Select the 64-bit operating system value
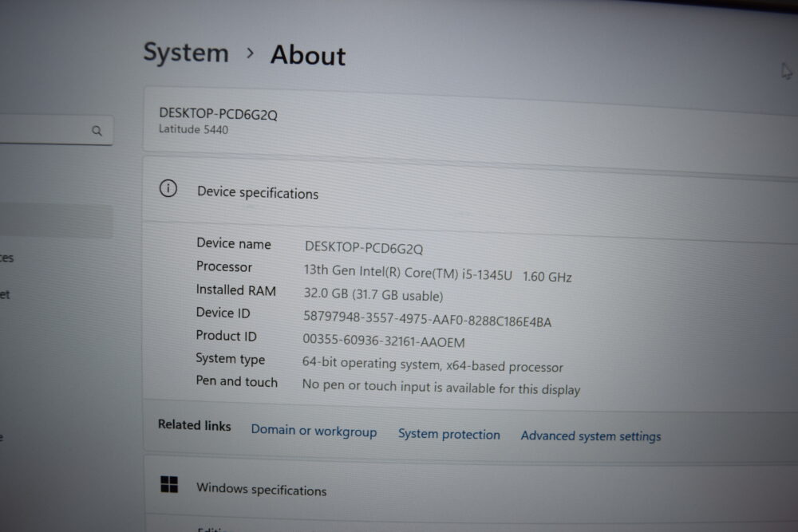This screenshot has width=798, height=532. [x=433, y=365]
